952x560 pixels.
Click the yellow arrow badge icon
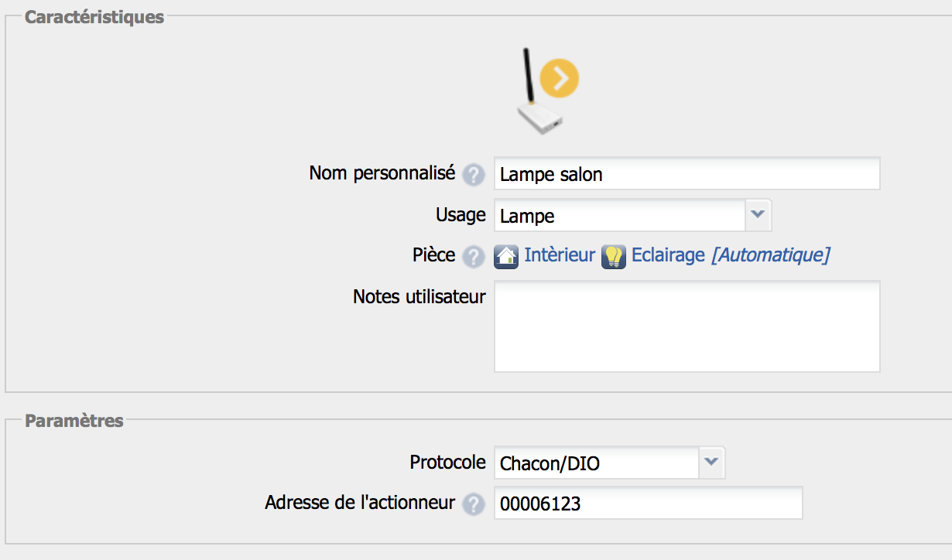click(x=560, y=78)
